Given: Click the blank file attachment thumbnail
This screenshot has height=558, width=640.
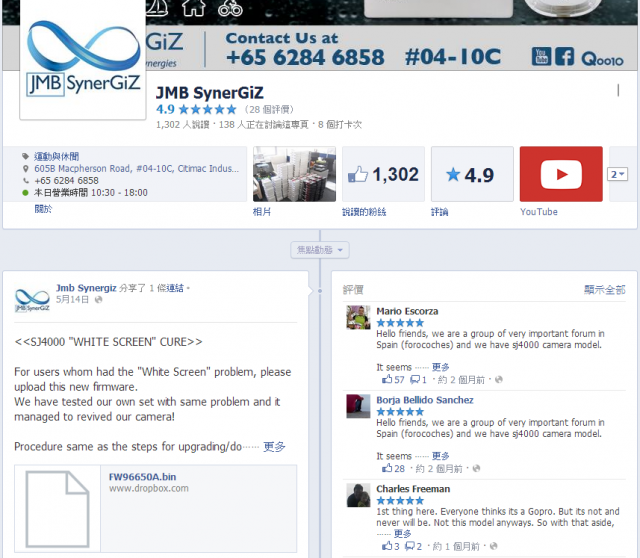Looking at the screenshot, I should 58,509.
